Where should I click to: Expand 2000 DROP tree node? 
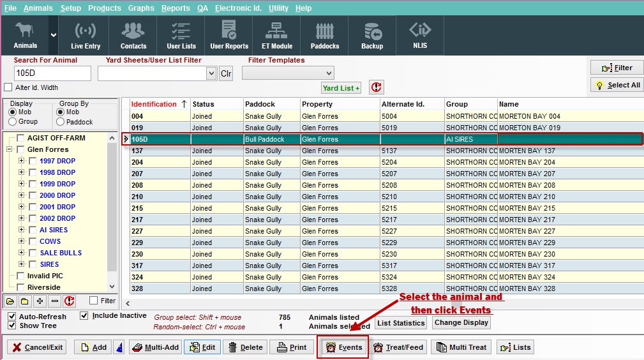(x=21, y=195)
